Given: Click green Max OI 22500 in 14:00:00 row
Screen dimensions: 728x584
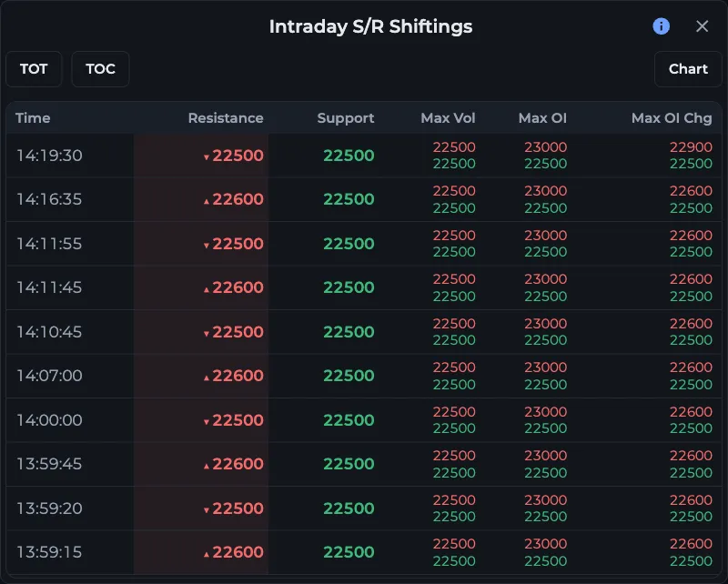Looking at the screenshot, I should tap(545, 428).
